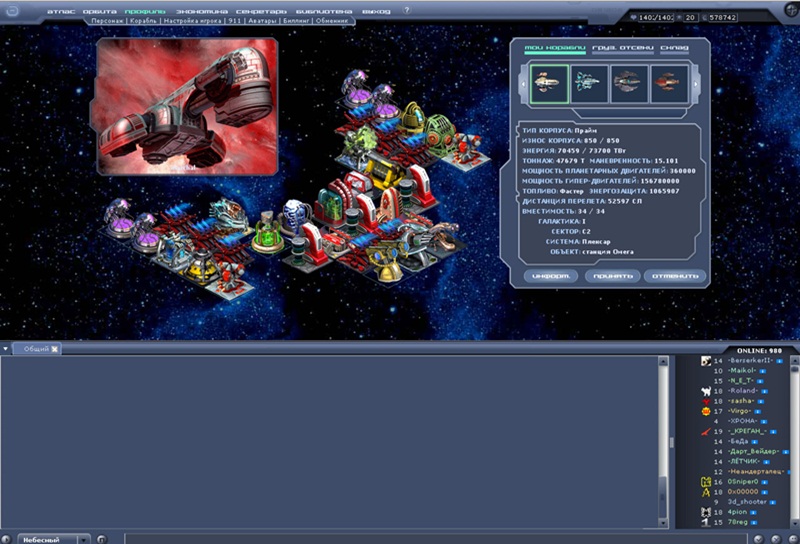The height and width of the screenshot is (544, 800).
Task: Collapse the chat panel arrow
Action: coord(6,349)
